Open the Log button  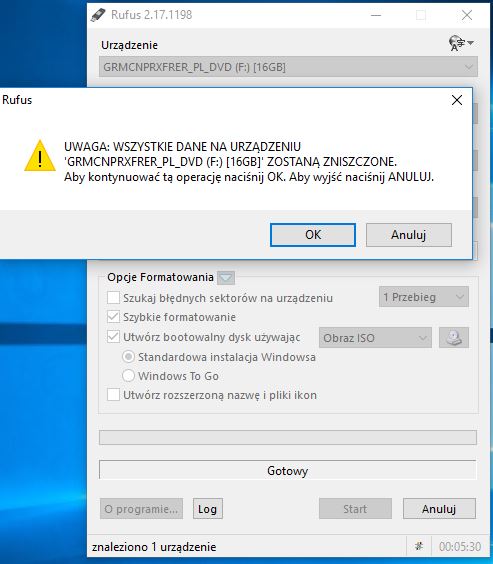click(207, 509)
